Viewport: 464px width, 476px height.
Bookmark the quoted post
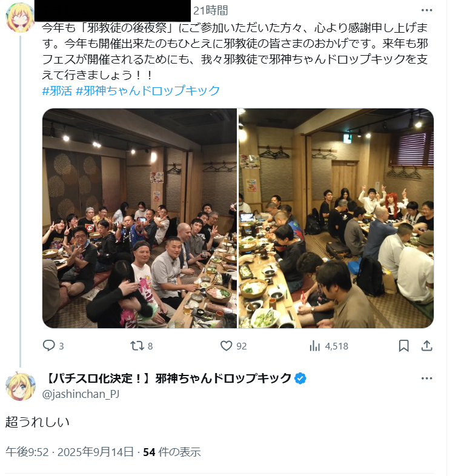pos(403,346)
